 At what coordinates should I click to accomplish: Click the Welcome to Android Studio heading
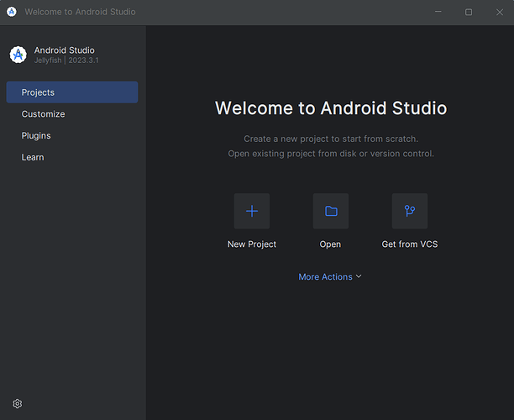tap(331, 108)
